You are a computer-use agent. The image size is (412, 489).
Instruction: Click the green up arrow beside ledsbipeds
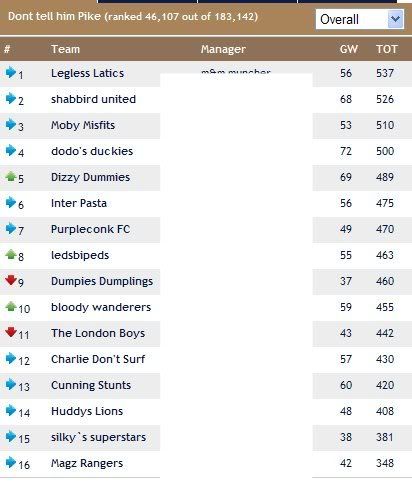pos(11,254)
